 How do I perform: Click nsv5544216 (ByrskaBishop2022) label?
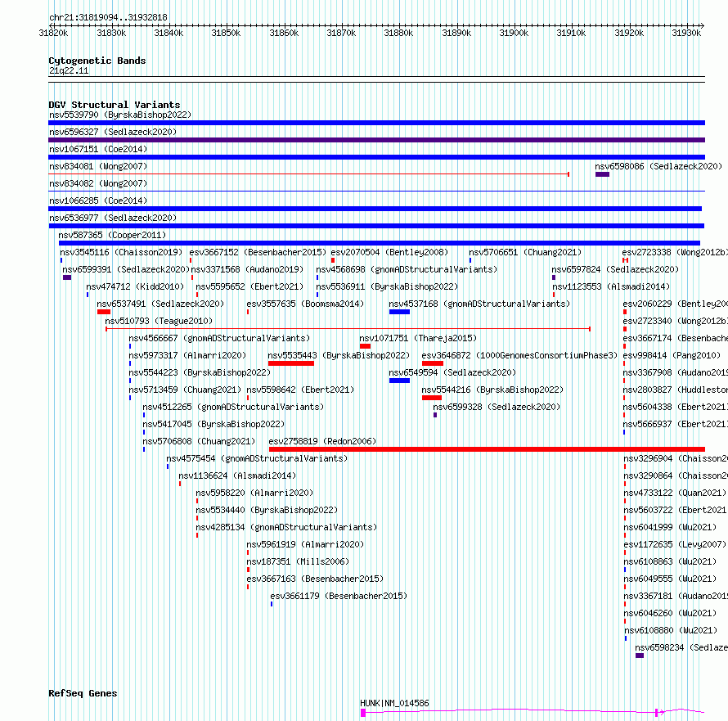tap(492, 390)
